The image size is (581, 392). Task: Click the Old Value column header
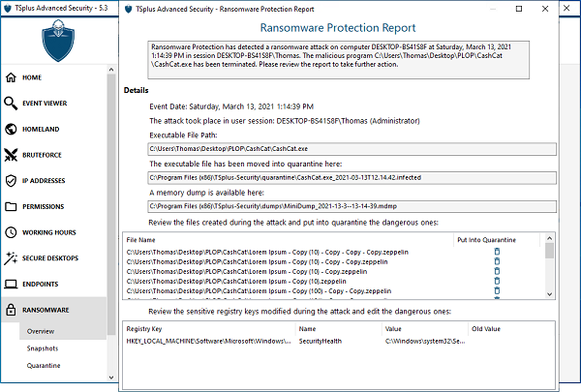click(x=511, y=329)
